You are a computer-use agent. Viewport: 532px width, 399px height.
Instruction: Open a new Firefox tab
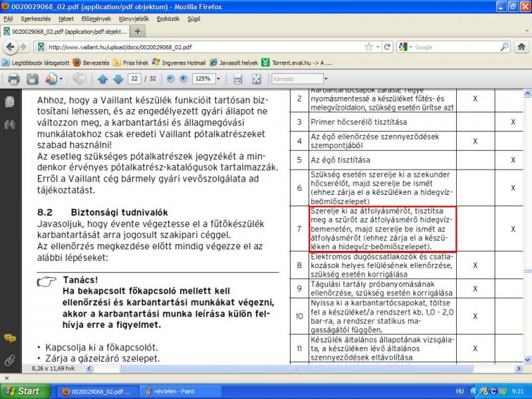click(138, 31)
